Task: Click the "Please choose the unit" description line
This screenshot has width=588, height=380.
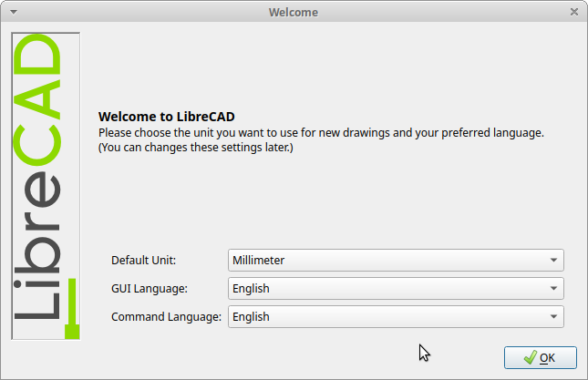Action: (x=321, y=132)
